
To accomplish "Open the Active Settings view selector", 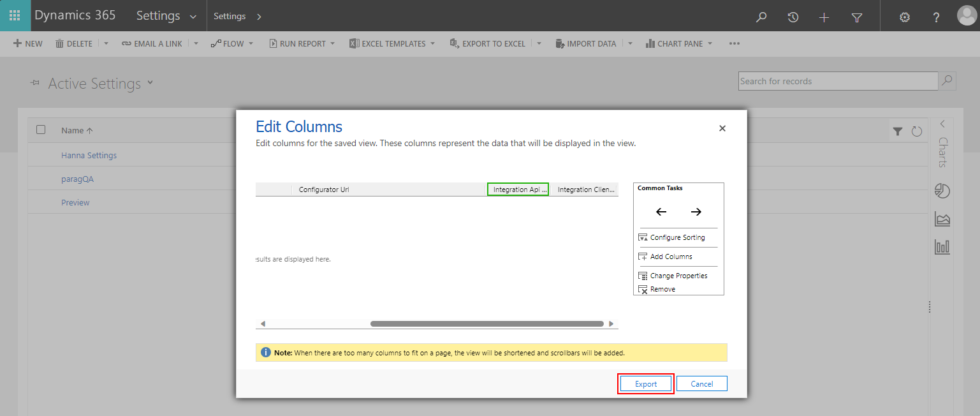I will [x=150, y=82].
